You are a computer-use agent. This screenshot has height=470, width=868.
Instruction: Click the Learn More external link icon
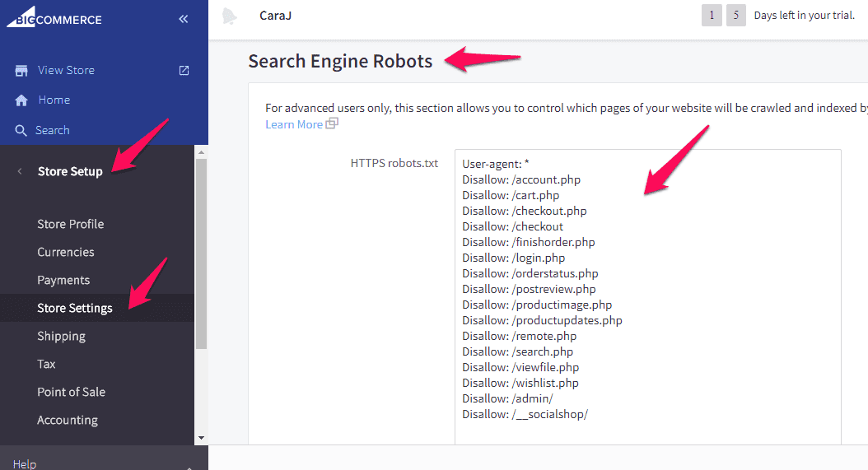point(332,123)
